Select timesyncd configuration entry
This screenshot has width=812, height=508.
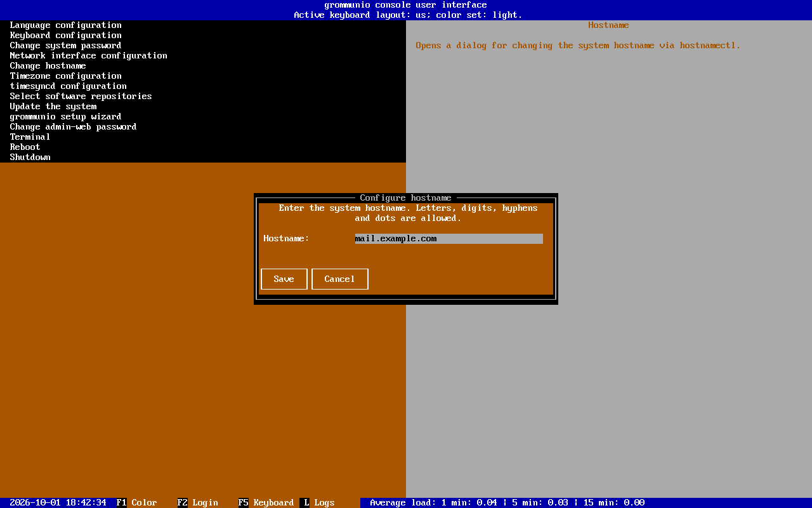point(68,86)
